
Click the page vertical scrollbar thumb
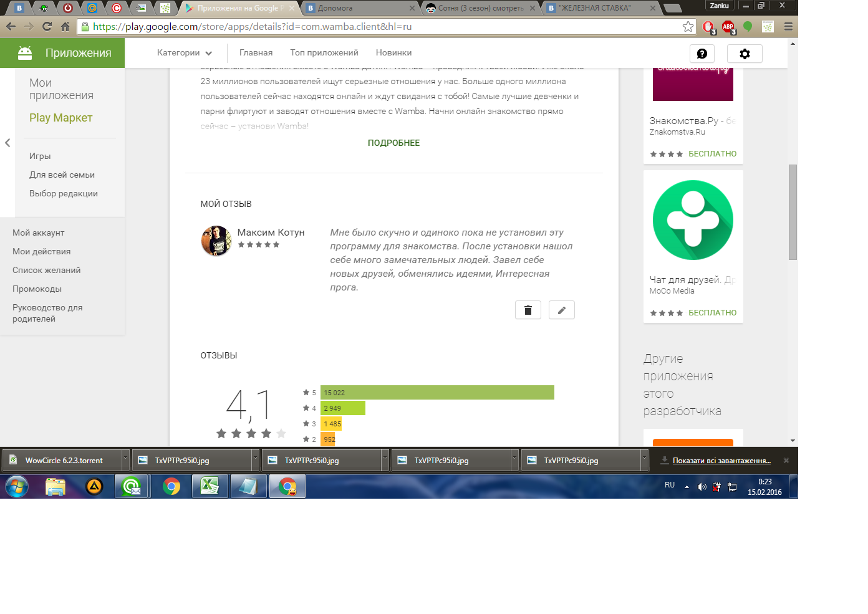pyautogui.click(x=793, y=212)
